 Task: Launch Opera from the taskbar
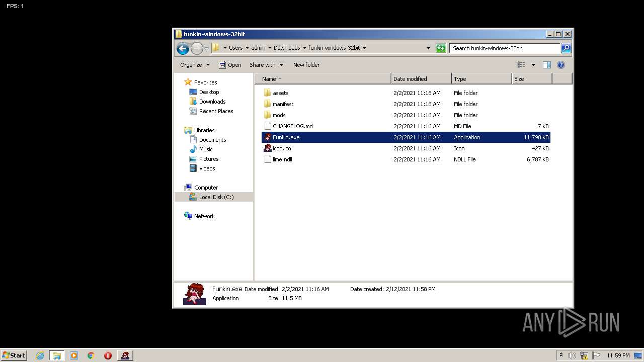point(108,355)
